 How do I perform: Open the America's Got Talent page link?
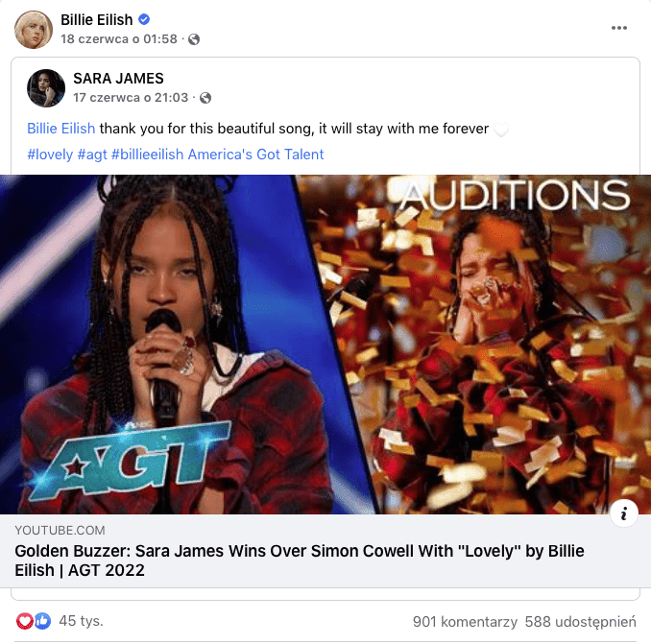point(255,155)
